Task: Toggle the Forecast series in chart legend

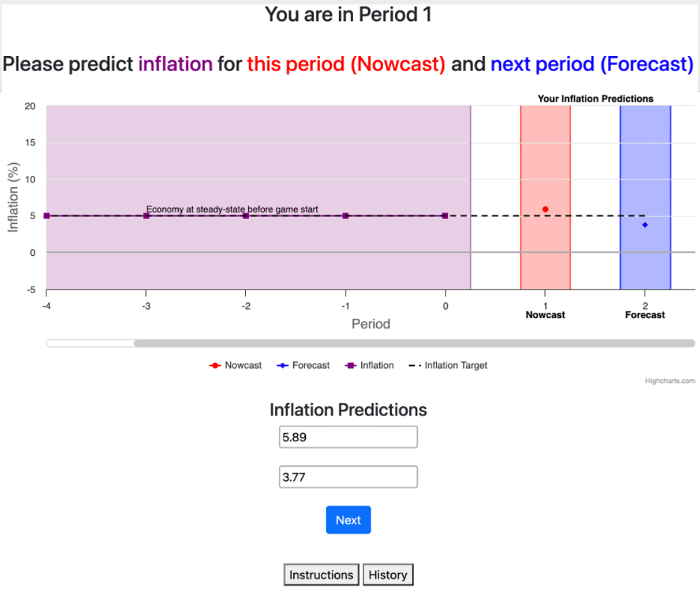Action: 304,365
